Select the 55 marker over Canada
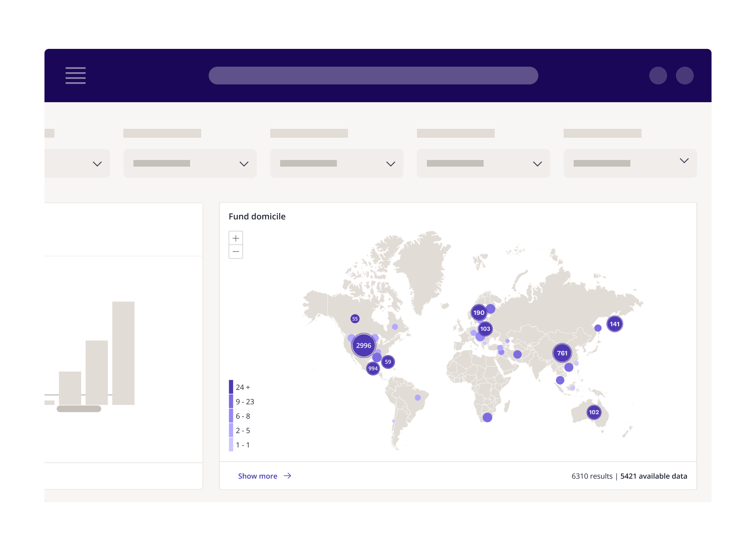 coord(355,318)
